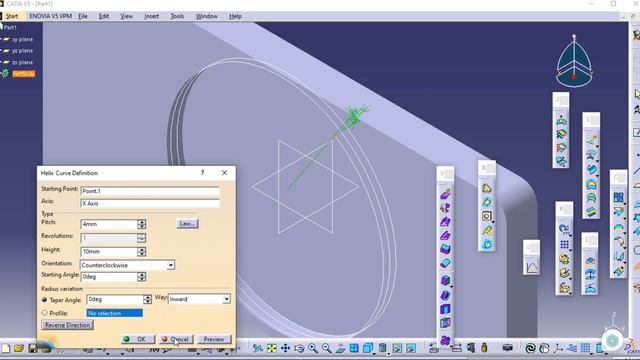Click the dialog help question mark
This screenshot has width=640, height=360.
pyautogui.click(x=202, y=173)
